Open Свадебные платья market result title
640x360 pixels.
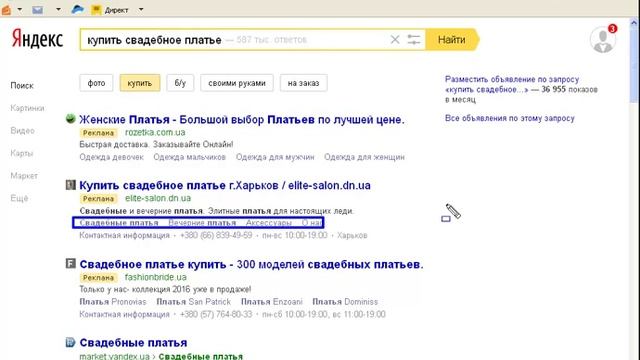click(x=133, y=342)
